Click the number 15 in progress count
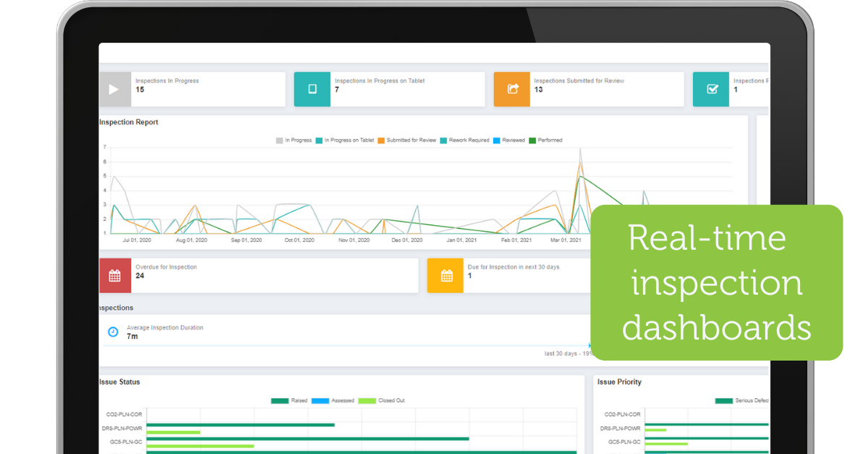 [x=140, y=90]
